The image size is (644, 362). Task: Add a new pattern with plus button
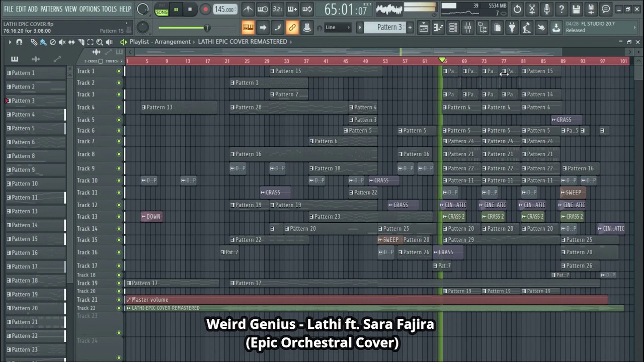point(410,27)
